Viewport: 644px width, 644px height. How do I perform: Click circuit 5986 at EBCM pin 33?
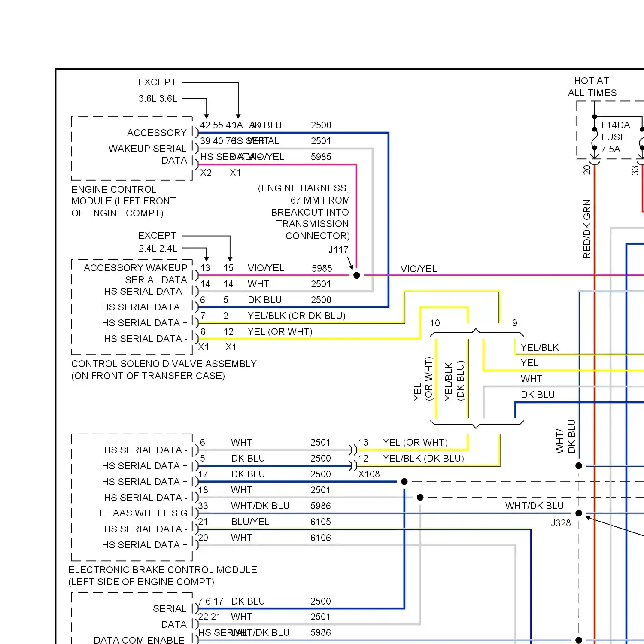point(320,506)
